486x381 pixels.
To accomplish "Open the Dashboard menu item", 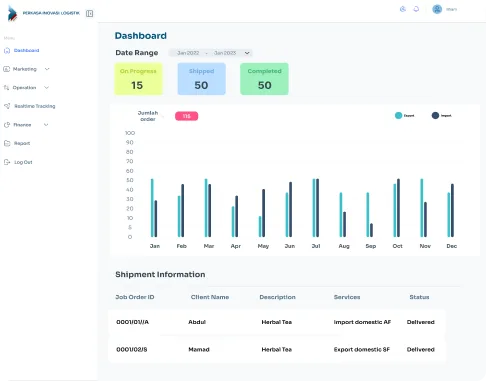I will pyautogui.click(x=27, y=50).
